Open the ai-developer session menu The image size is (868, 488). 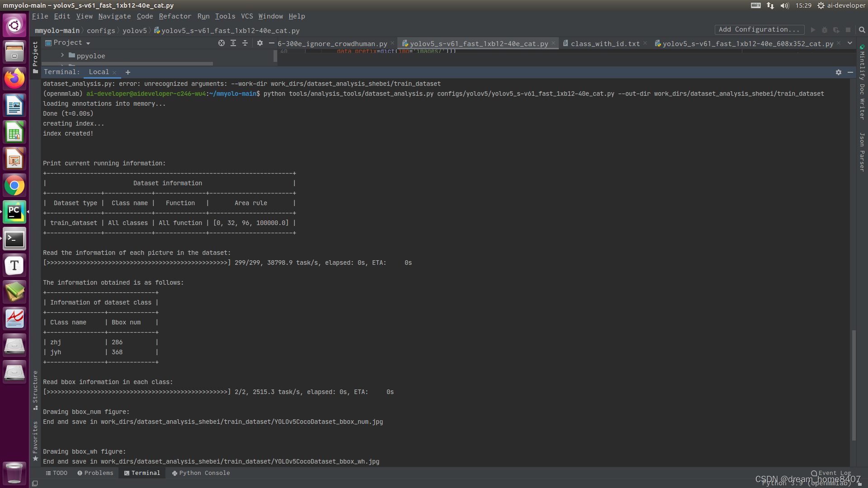(x=841, y=5)
